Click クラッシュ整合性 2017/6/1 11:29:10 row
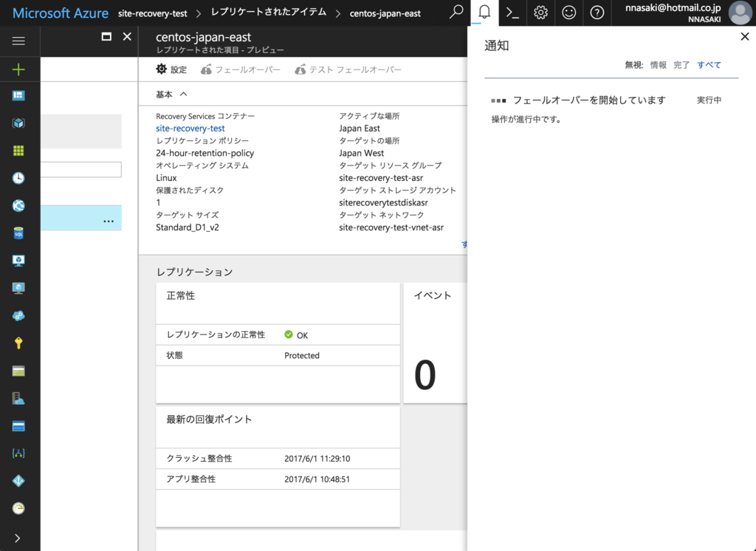Screen dimensions: 756x551 coord(278,459)
